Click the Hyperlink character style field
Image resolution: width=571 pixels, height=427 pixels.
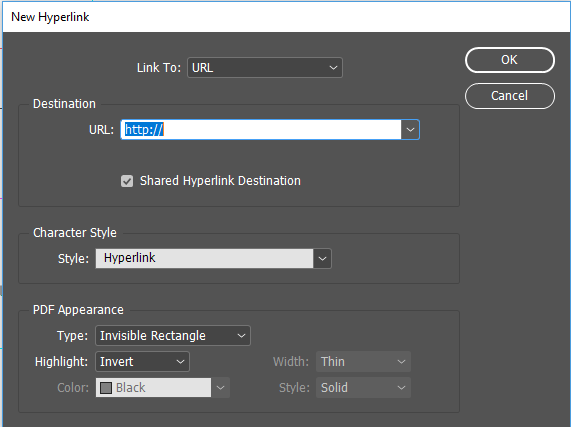point(204,258)
